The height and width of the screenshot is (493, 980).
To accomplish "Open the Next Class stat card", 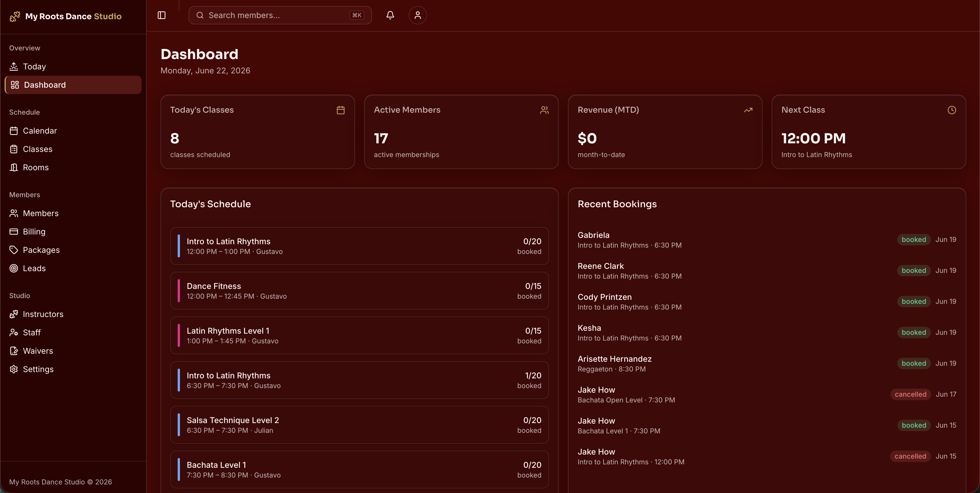I will pos(869,132).
